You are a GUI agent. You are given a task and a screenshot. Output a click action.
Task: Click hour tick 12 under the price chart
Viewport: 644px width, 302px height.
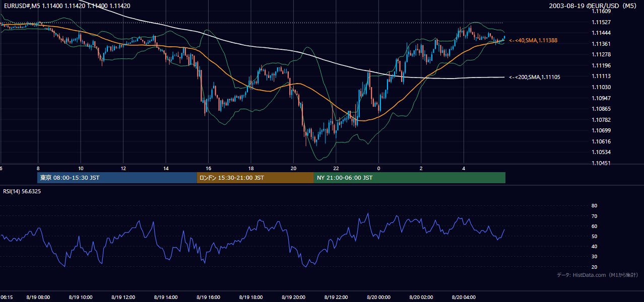coord(123,168)
